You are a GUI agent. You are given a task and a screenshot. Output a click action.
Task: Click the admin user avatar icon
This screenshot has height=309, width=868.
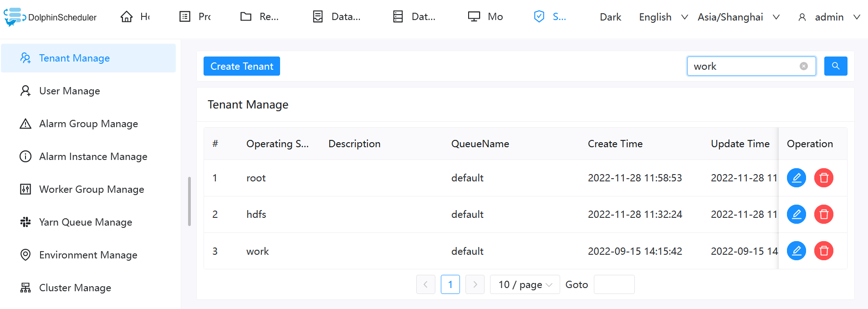point(802,17)
